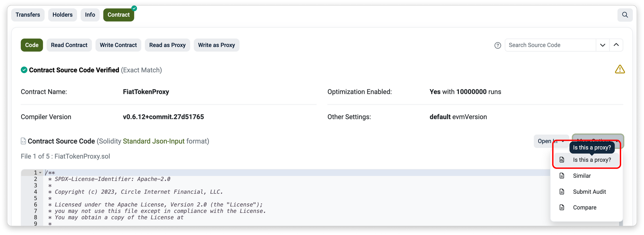Screen dimensions: 644x235
Task: Go to the Transfers tab
Action: [x=28, y=15]
